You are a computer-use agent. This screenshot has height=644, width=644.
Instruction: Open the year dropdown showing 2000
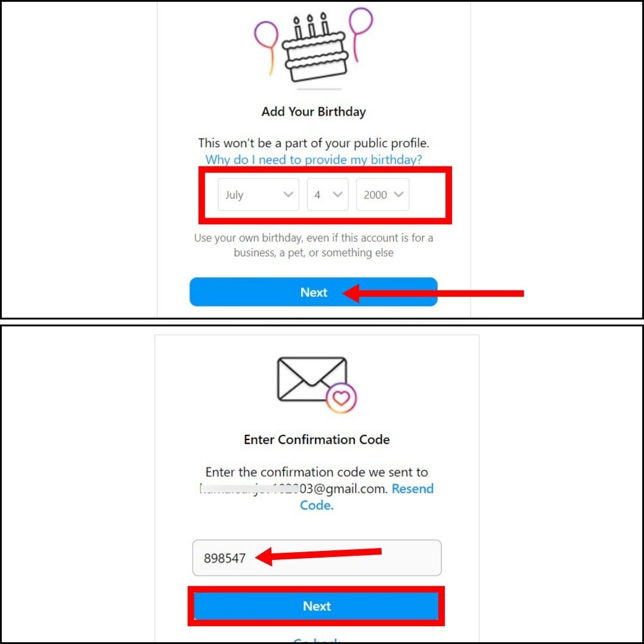pyautogui.click(x=383, y=194)
